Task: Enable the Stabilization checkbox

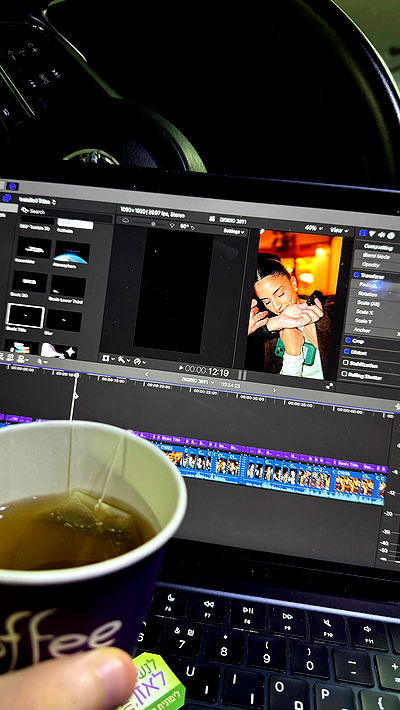Action: pyautogui.click(x=346, y=363)
